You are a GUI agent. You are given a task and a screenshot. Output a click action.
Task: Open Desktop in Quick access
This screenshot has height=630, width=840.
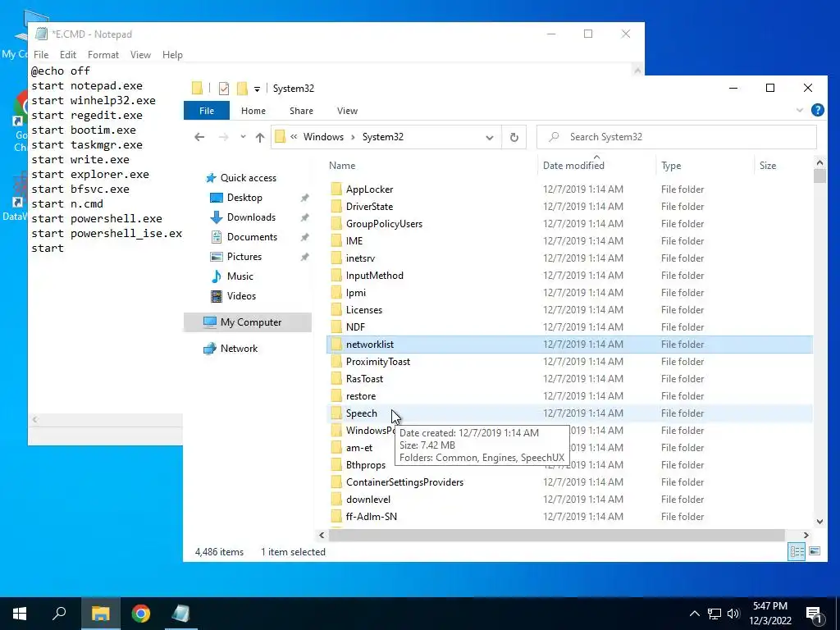(244, 198)
